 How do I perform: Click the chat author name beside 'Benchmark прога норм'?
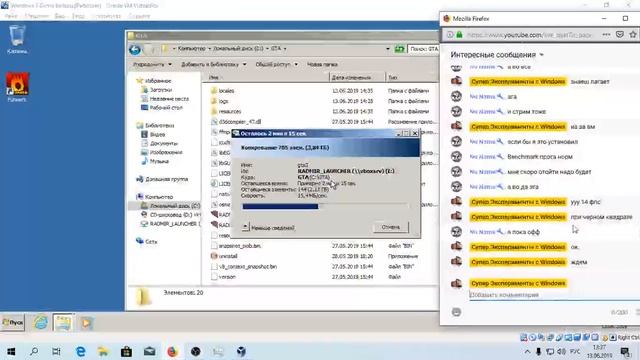click(x=486, y=157)
